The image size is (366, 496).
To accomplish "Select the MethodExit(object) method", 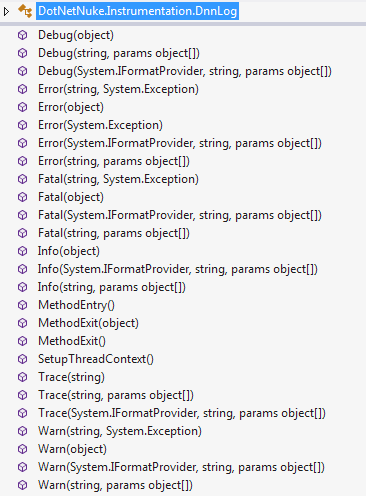I will tap(88, 323).
